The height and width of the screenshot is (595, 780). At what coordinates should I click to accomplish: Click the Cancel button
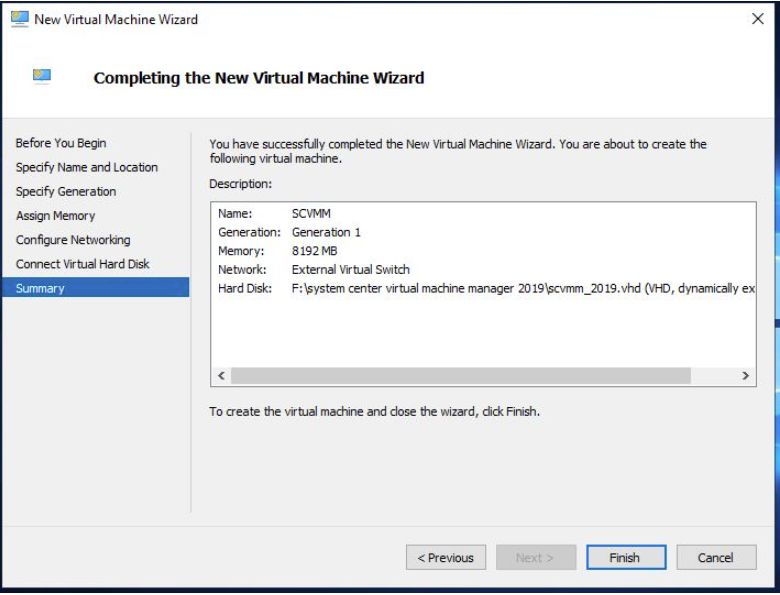pos(716,557)
